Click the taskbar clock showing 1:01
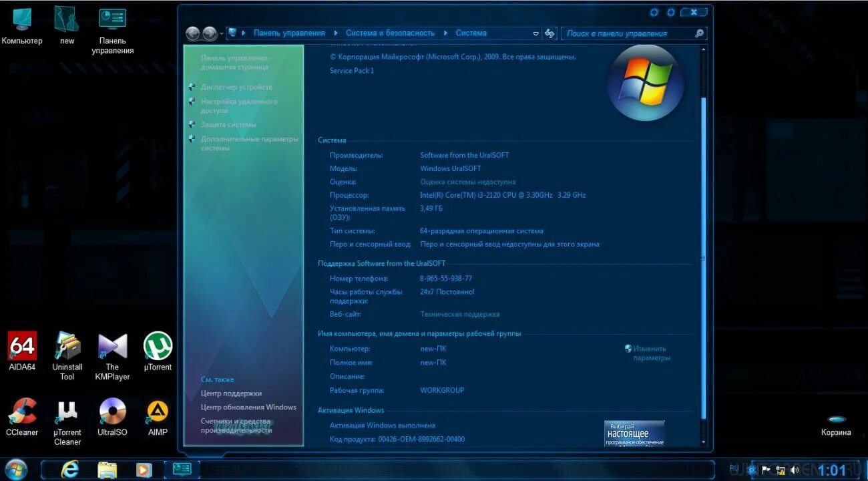Screen dimensions: 868x481 831,470
